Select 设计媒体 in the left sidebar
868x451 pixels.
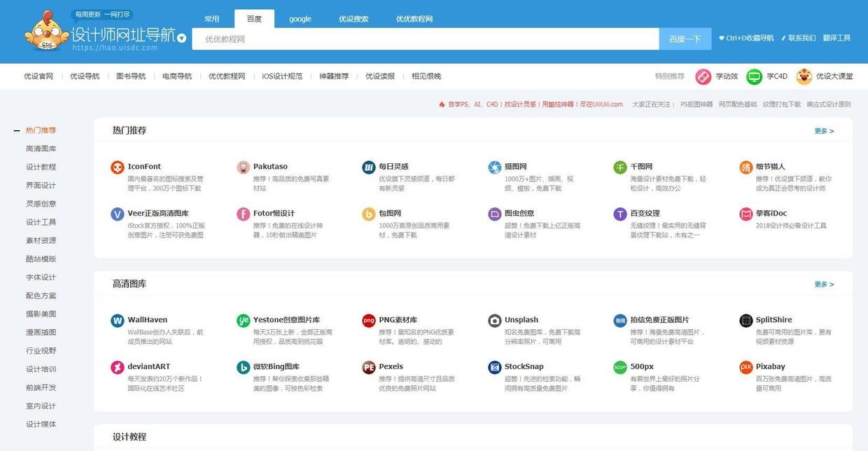pos(41,424)
